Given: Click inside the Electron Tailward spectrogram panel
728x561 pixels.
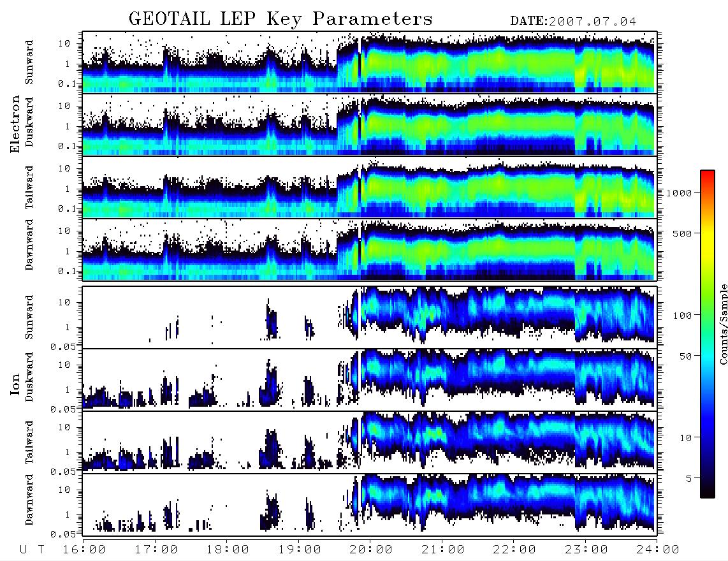Looking at the screenshot, I should click(370, 187).
